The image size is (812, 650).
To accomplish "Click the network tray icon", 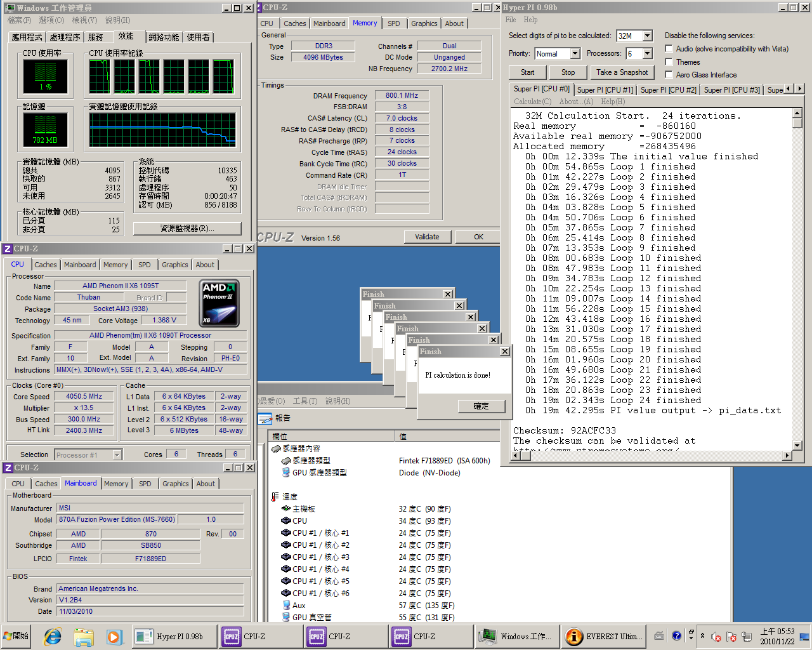I will pos(746,637).
